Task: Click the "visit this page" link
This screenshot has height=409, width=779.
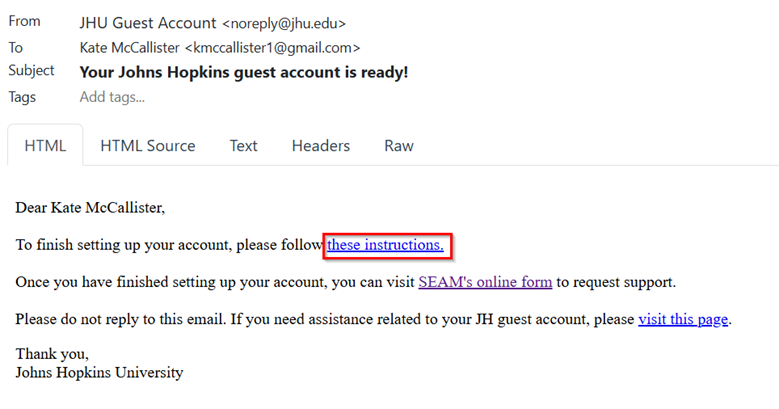Action: (683, 319)
